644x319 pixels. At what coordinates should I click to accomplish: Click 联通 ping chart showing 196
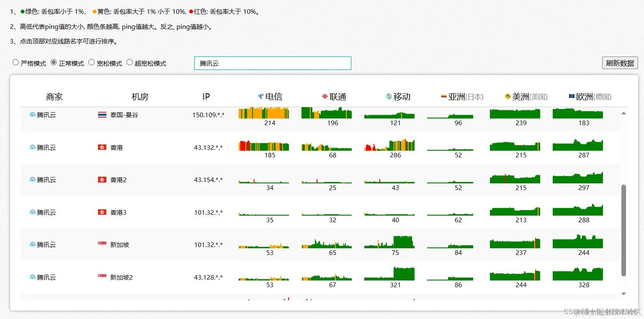click(x=327, y=113)
